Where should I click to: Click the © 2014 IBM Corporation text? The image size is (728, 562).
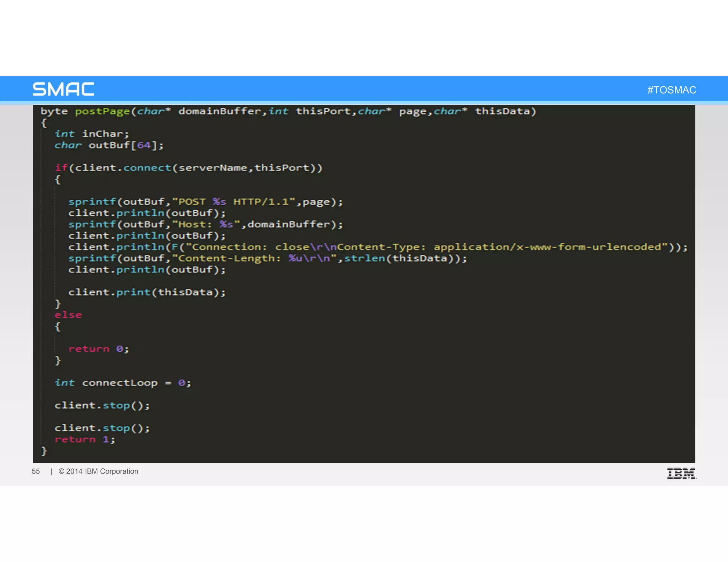coord(98,471)
